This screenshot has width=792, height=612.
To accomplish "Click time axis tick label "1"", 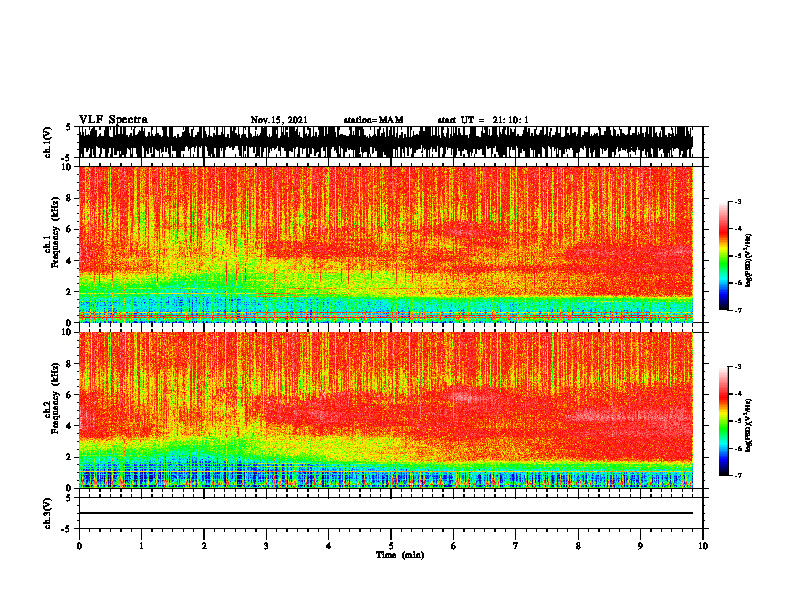I will coord(141,546).
